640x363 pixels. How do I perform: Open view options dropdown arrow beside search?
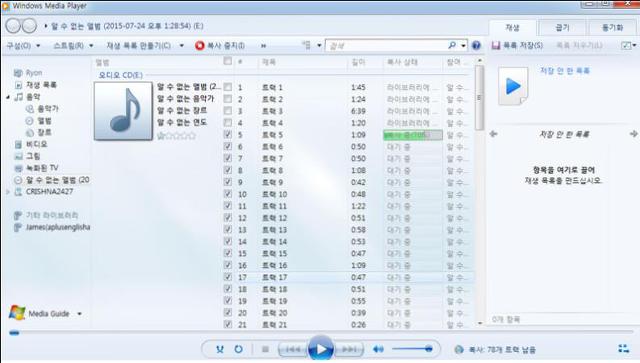(319, 45)
